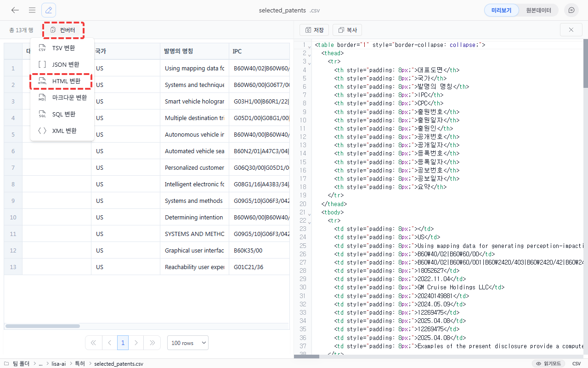
Task: Open the 컨버터 dropdown button
Action: pos(63,30)
